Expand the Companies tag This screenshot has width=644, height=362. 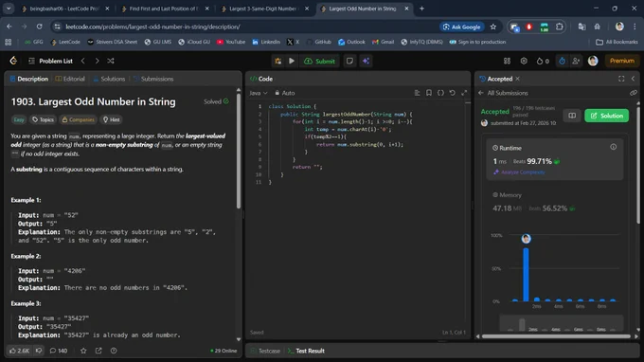pos(78,119)
